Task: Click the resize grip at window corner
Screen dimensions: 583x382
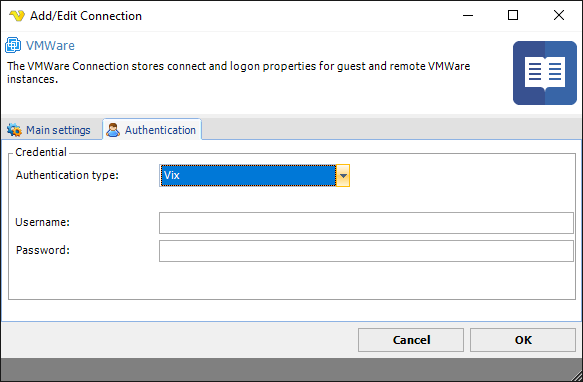Action: pos(576,375)
